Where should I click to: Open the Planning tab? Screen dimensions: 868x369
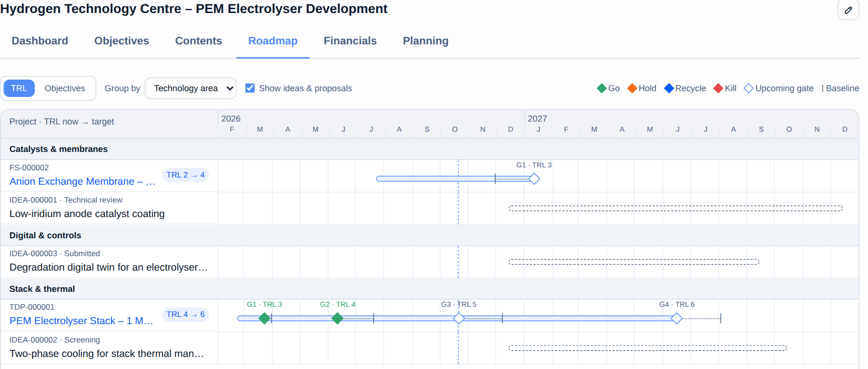[426, 41]
